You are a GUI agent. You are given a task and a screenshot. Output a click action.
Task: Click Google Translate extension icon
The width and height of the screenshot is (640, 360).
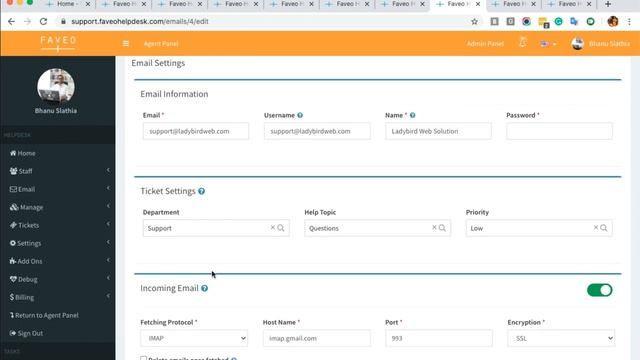coord(574,21)
